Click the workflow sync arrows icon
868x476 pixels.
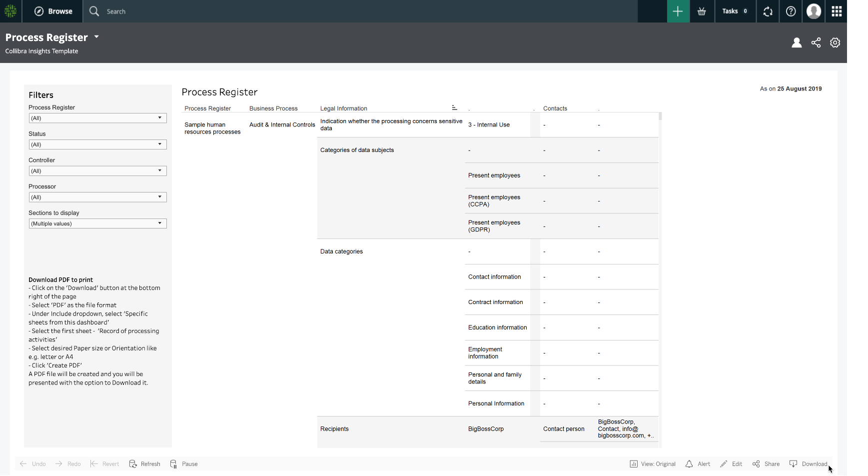click(768, 11)
